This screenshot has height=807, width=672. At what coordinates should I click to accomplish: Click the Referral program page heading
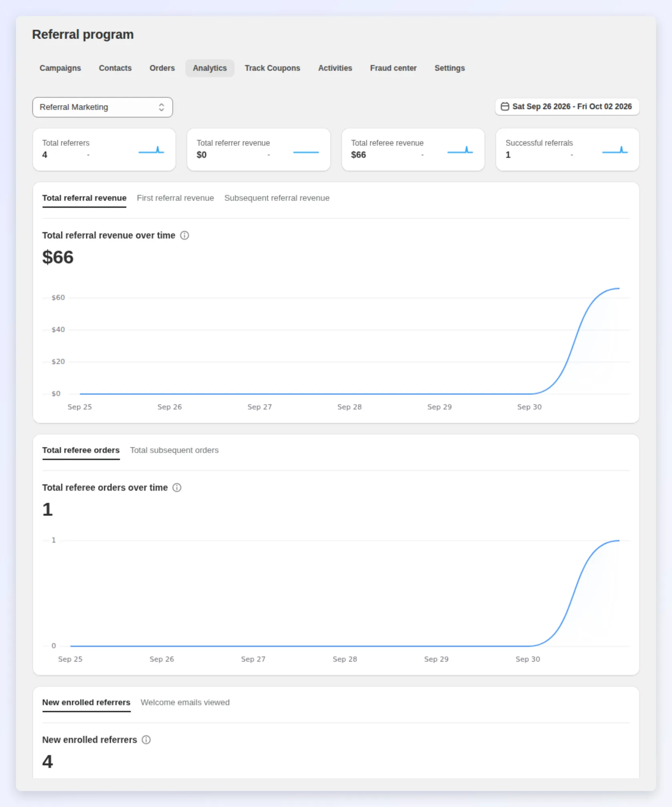83,34
